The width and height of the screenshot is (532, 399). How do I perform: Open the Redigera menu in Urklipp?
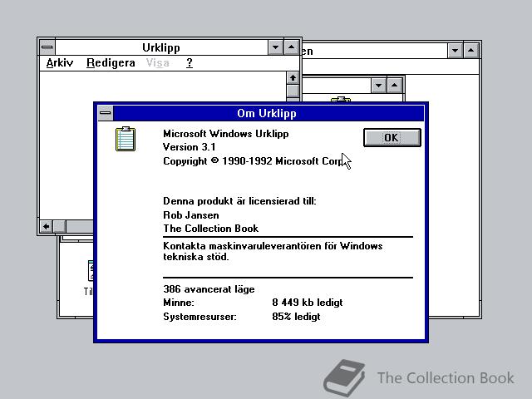[x=111, y=63]
